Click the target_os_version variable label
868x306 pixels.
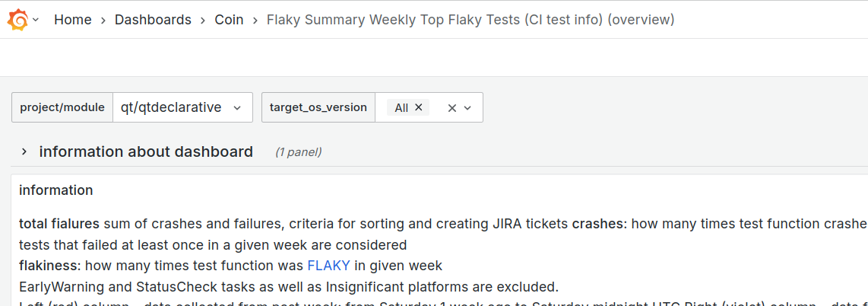point(318,107)
